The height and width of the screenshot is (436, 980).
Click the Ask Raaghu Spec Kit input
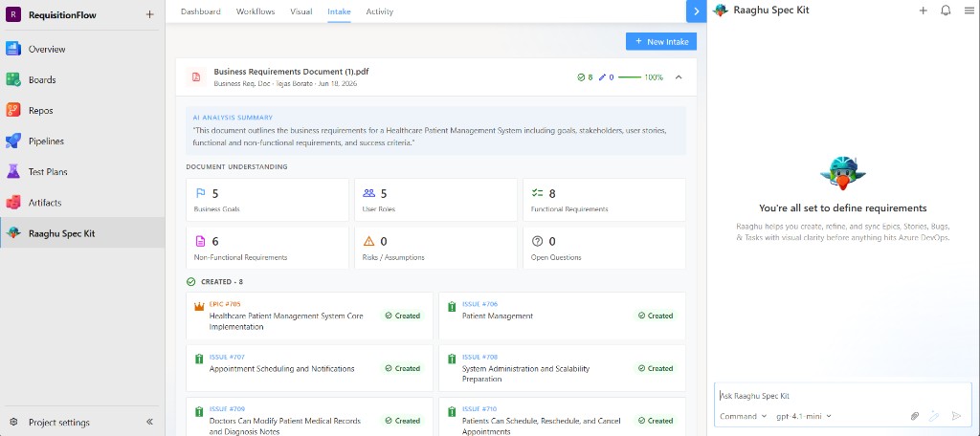point(843,396)
